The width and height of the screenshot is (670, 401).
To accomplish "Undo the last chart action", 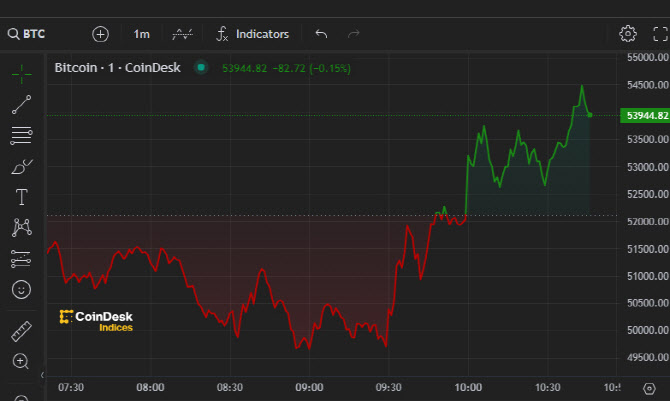I will coord(321,34).
